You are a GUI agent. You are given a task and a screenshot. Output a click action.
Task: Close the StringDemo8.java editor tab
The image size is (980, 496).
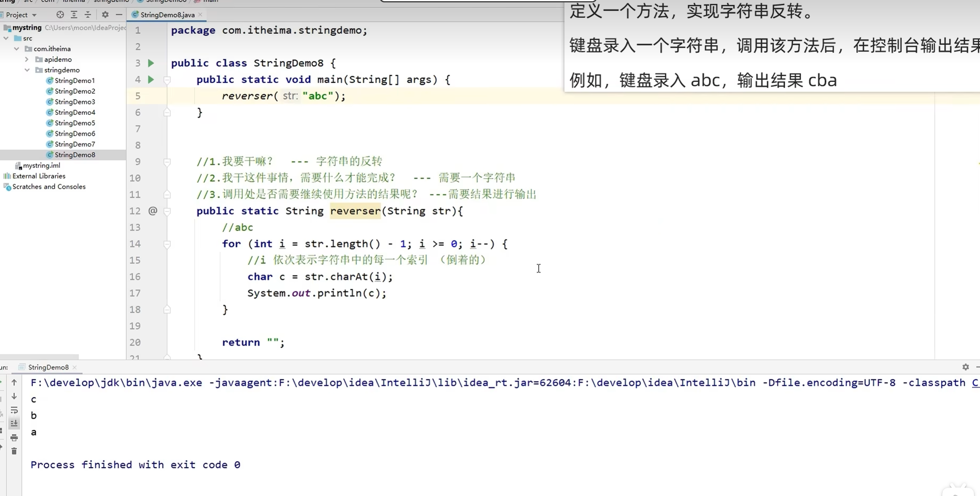(x=200, y=15)
